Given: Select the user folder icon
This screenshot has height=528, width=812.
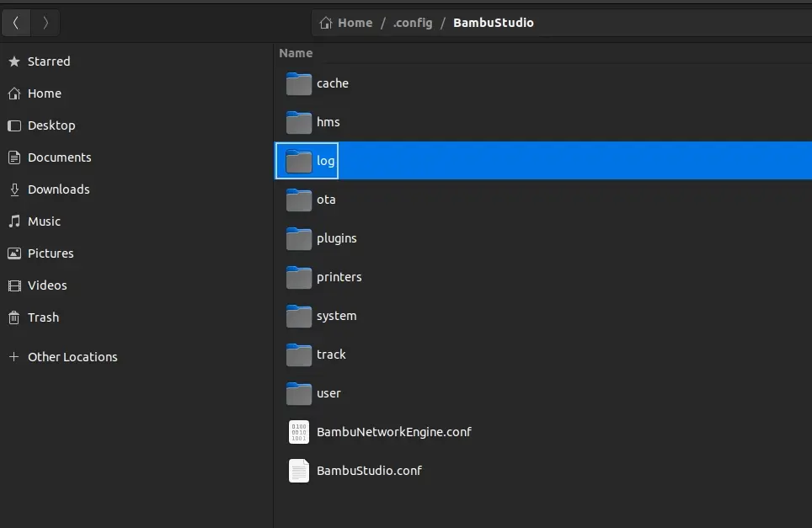Looking at the screenshot, I should tap(299, 394).
